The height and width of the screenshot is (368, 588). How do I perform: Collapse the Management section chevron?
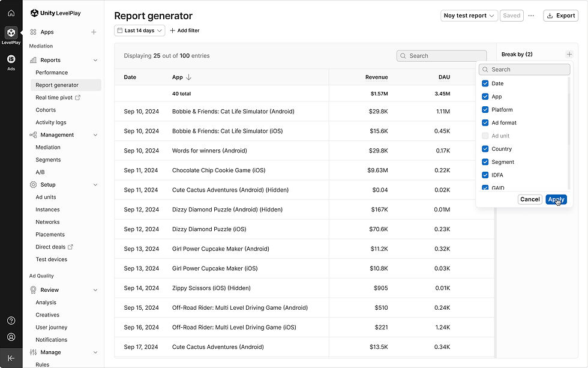pos(95,134)
